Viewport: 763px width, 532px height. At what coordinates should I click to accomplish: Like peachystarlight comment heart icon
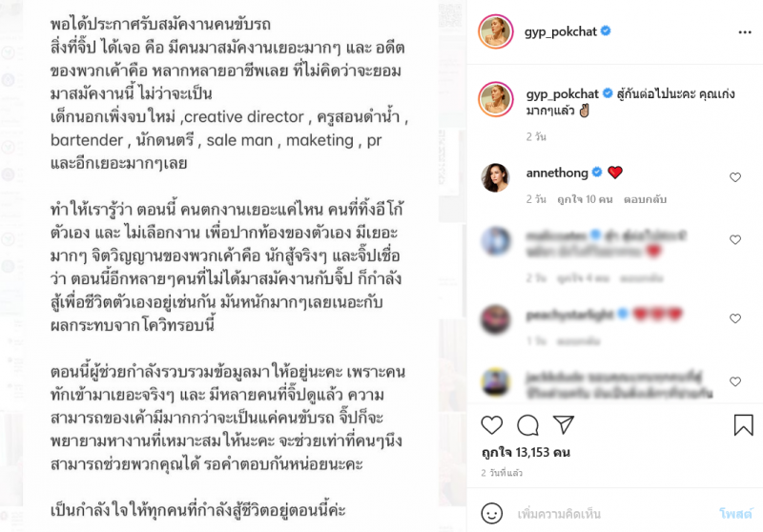735,318
